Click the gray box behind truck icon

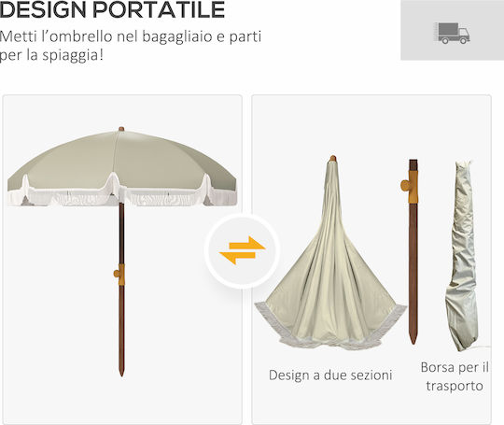tap(453, 30)
